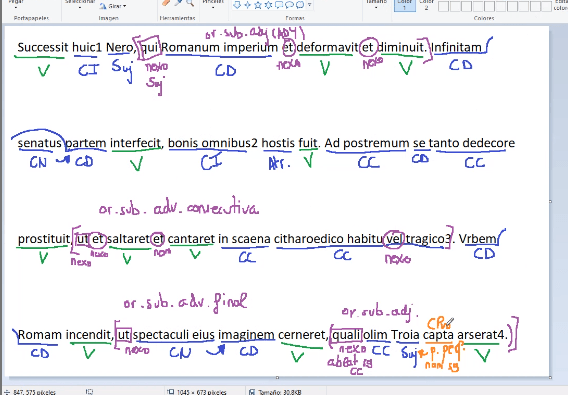The image size is (568, 395).
Task: Choose the cloud callout shape
Action: point(300,5)
